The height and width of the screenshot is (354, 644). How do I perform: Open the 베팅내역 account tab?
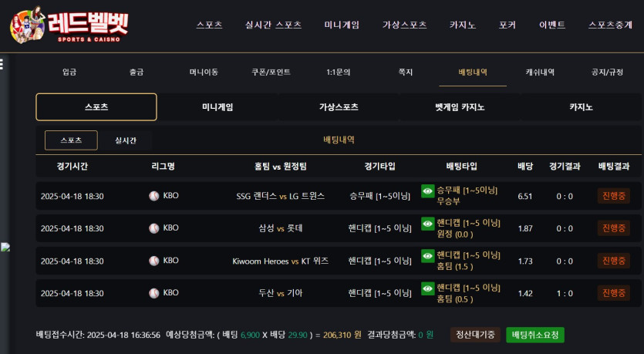click(473, 72)
